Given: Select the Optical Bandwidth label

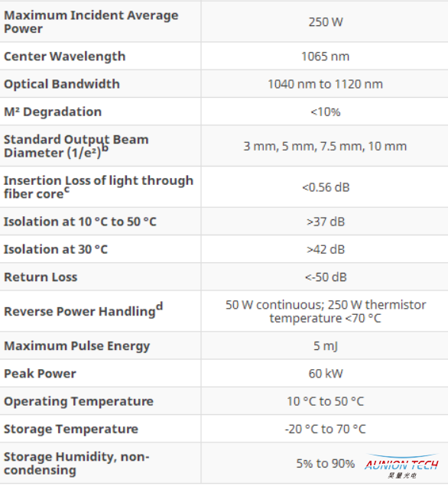Looking at the screenshot, I should tap(62, 84).
